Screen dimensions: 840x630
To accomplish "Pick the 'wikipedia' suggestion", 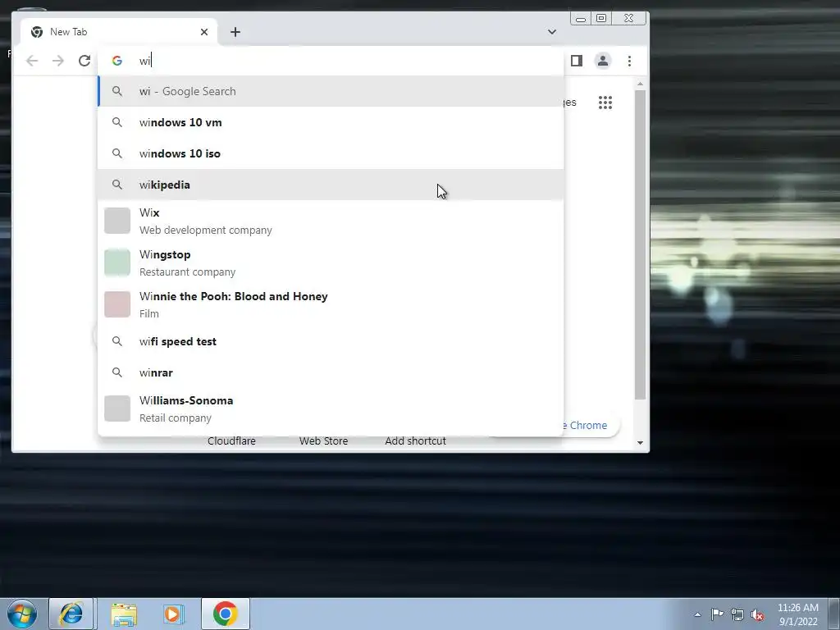I will click(x=331, y=185).
